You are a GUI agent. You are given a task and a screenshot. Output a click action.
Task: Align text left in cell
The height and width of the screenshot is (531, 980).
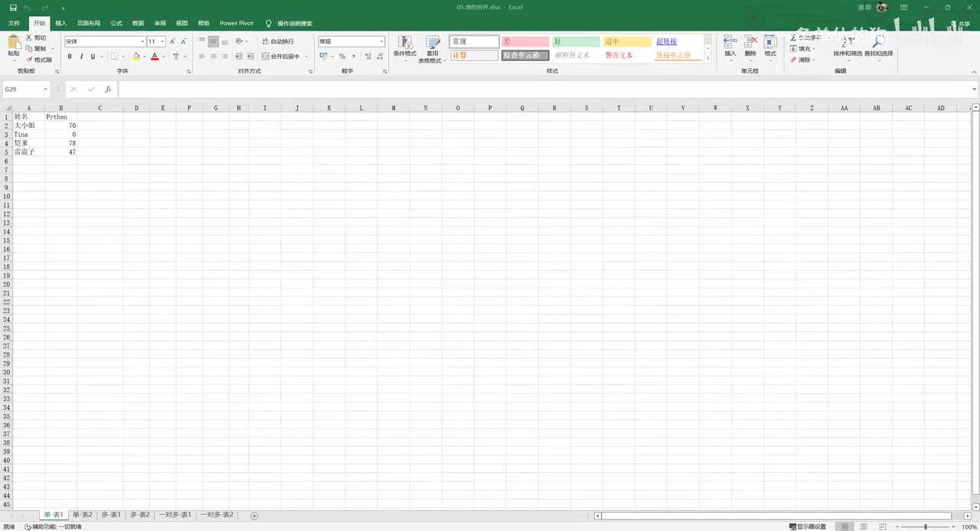click(202, 57)
